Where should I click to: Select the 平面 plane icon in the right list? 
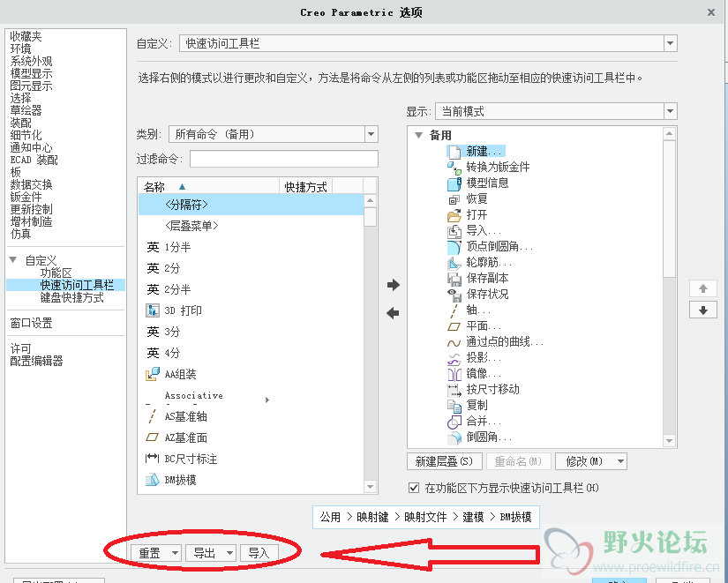pos(454,326)
